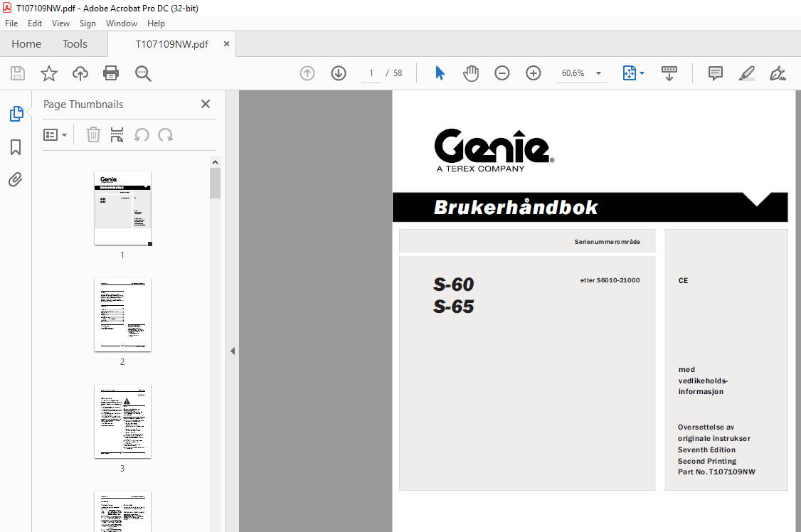Viewport: 801px width, 532px height.
Task: Open the Find text search tool
Action: click(x=143, y=73)
